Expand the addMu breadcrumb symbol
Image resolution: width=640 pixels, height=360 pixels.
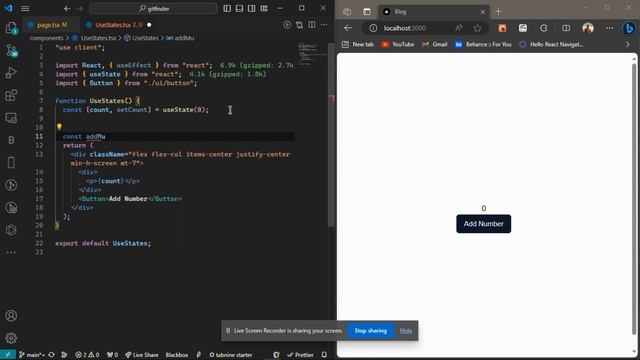click(x=180, y=38)
